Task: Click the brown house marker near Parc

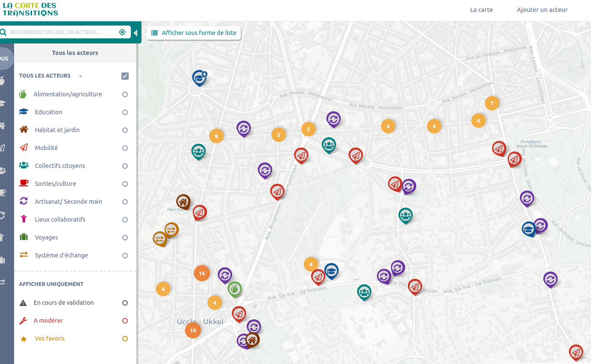Action: 183,202
